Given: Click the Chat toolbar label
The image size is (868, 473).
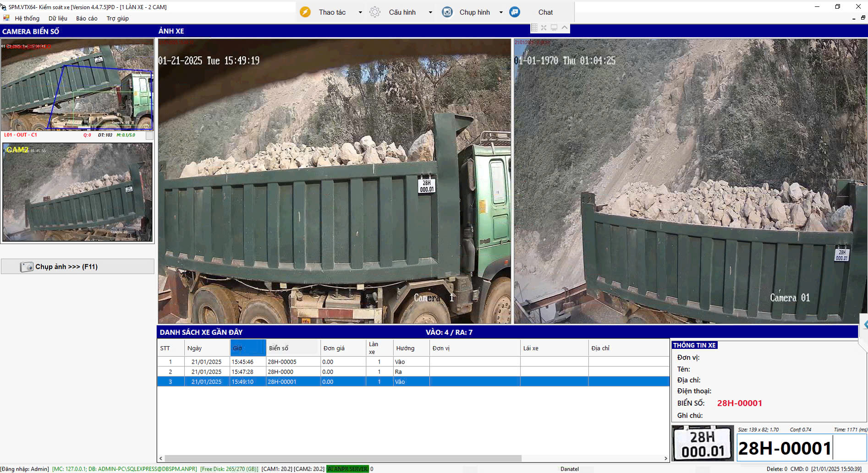Looking at the screenshot, I should click(545, 12).
